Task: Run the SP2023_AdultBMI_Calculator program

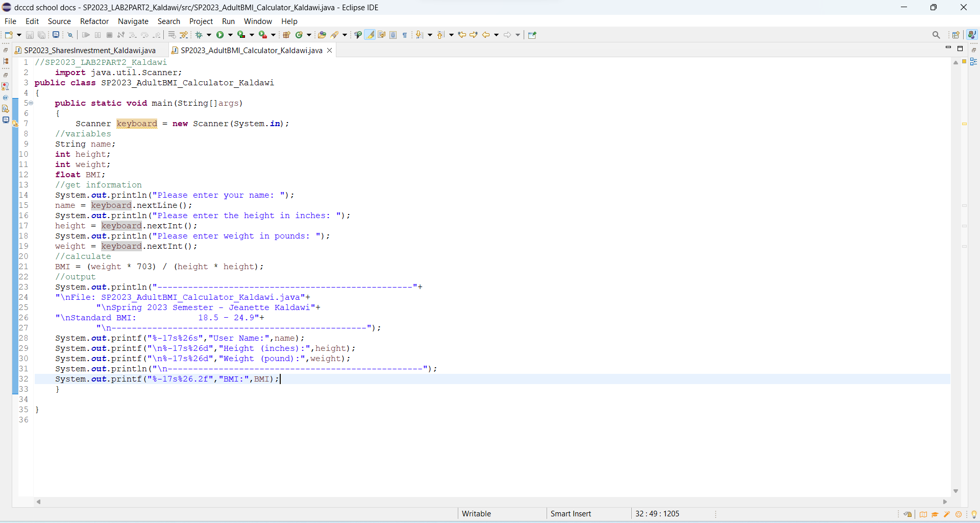Action: 220,35
